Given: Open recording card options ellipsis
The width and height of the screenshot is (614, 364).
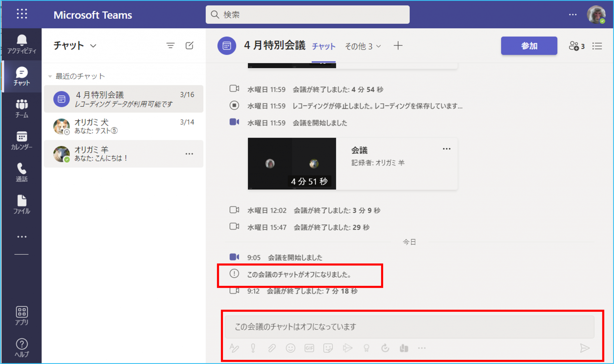Looking at the screenshot, I should coord(446,149).
